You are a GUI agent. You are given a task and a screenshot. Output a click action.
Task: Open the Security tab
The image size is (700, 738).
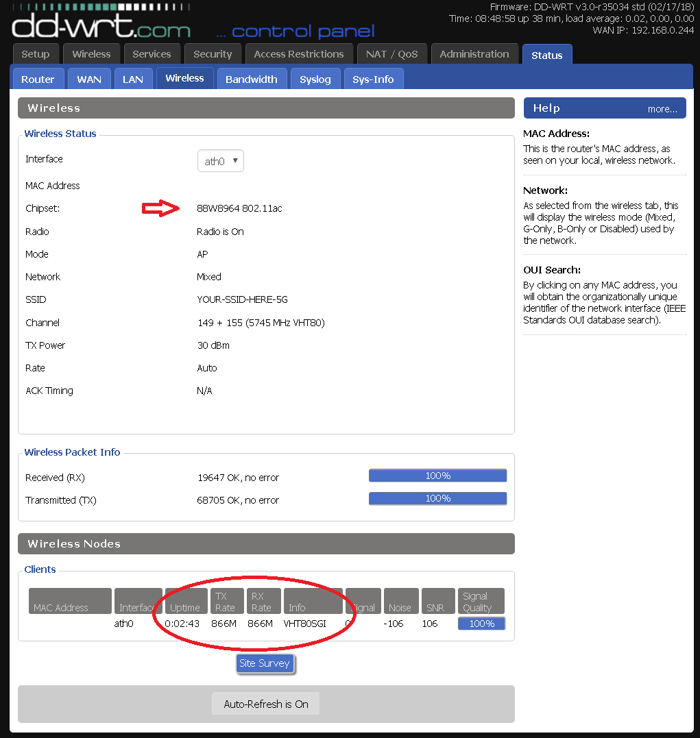click(x=213, y=54)
